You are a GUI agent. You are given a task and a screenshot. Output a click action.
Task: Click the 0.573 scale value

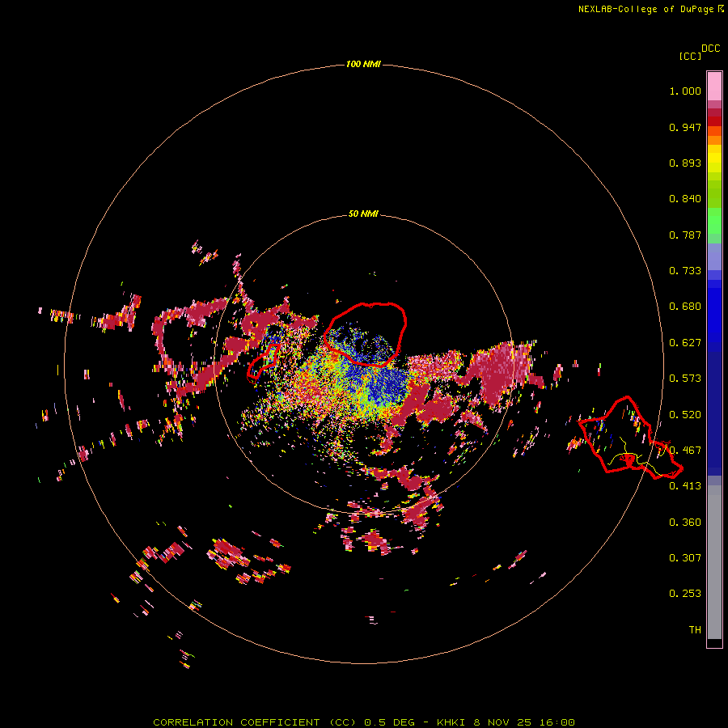(x=685, y=379)
